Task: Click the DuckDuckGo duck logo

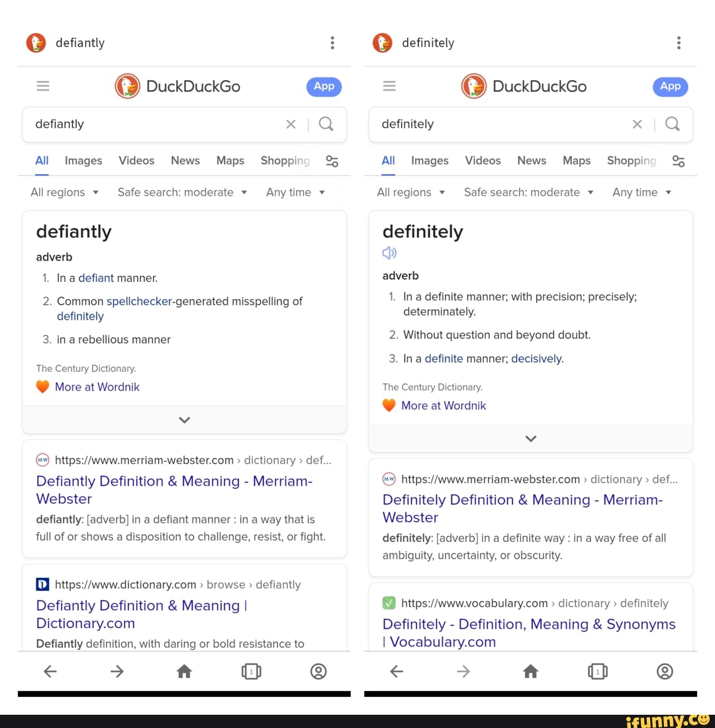Action: pyautogui.click(x=128, y=86)
